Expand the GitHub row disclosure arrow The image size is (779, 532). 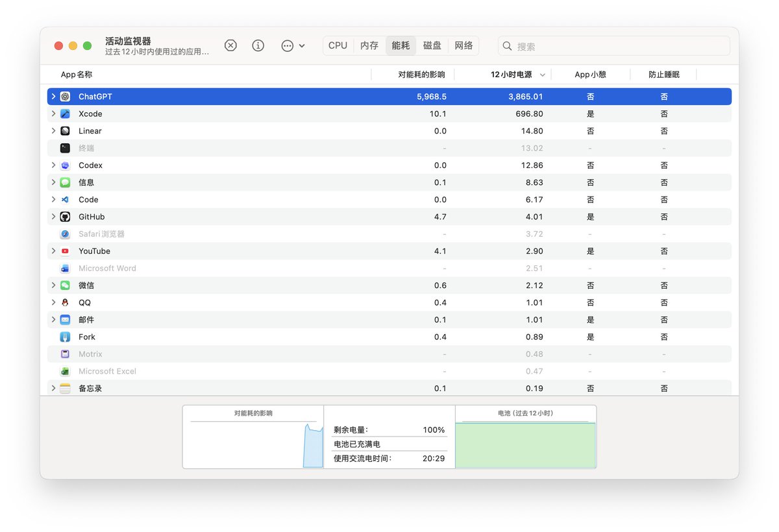(x=53, y=217)
